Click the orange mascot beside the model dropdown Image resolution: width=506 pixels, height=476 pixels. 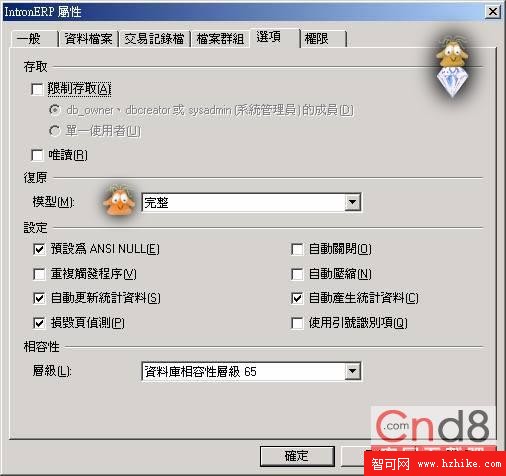click(119, 201)
